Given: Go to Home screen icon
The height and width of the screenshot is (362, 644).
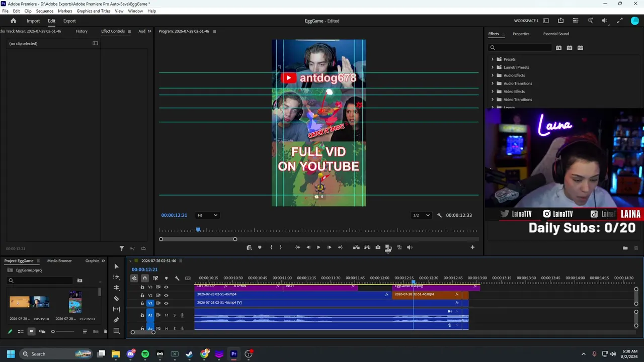Looking at the screenshot, I should 14,21.
